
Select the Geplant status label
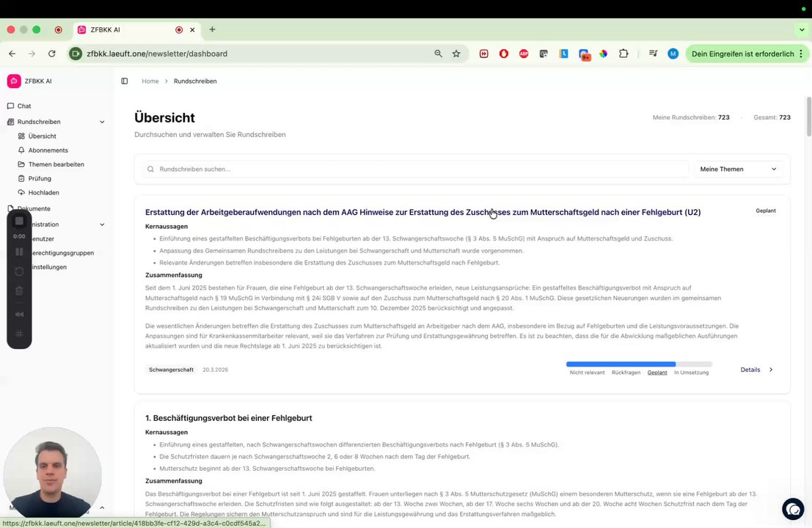tap(657, 373)
